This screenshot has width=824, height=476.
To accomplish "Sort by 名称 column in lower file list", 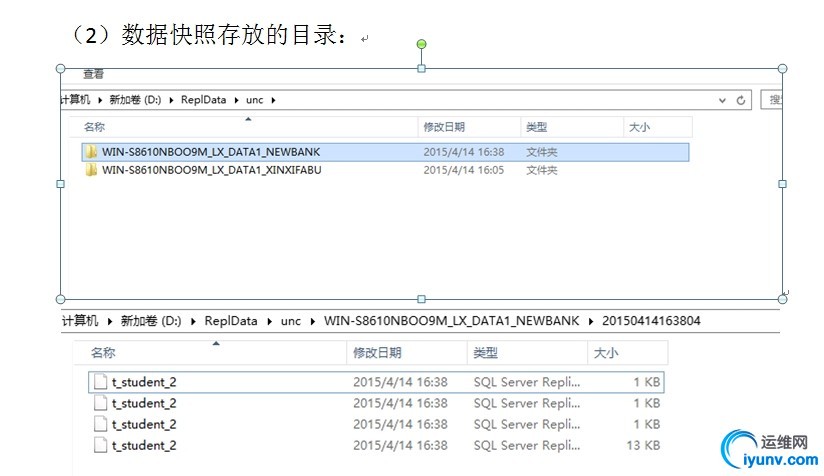I will click(103, 353).
